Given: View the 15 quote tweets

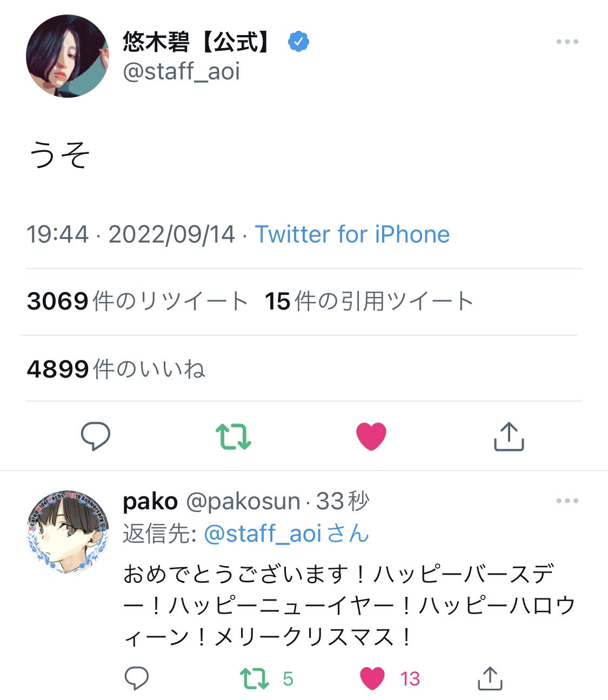Looking at the screenshot, I should (369, 301).
